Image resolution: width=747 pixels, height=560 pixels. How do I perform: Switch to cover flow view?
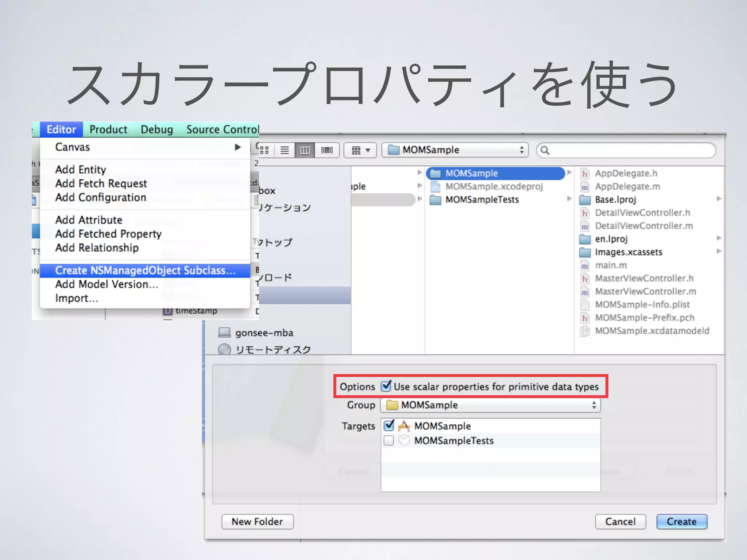[x=327, y=150]
